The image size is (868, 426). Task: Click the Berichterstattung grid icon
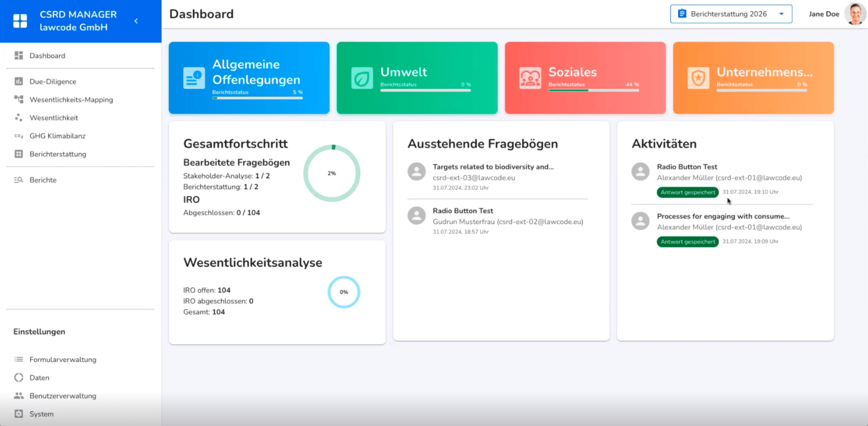(x=18, y=154)
